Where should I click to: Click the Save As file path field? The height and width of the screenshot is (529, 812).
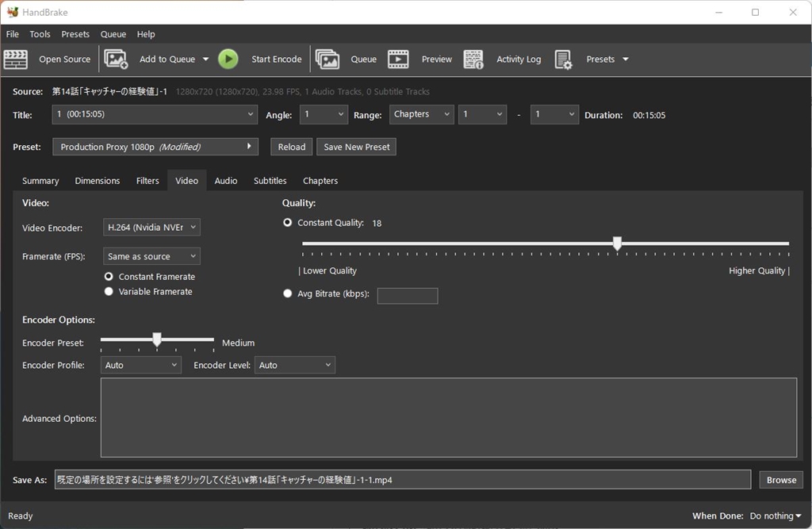(402, 480)
